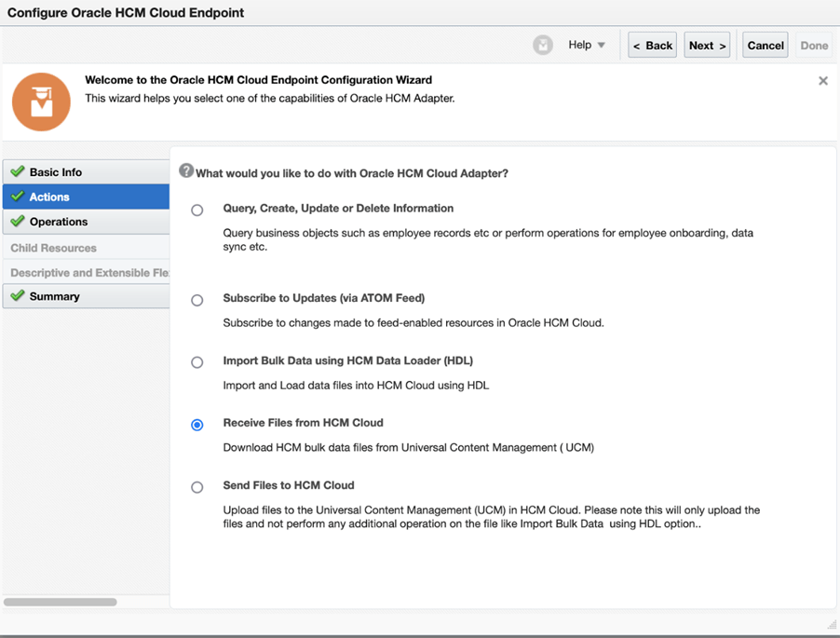Screen dimensions: 840x638
Task: Click the green checkmark next to Basic Info
Action: 17,172
